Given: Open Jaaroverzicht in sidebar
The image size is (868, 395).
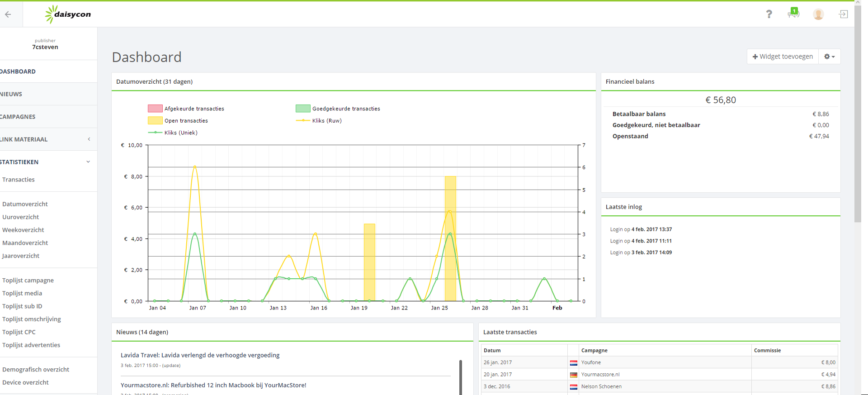Looking at the screenshot, I should pyautogui.click(x=21, y=256).
